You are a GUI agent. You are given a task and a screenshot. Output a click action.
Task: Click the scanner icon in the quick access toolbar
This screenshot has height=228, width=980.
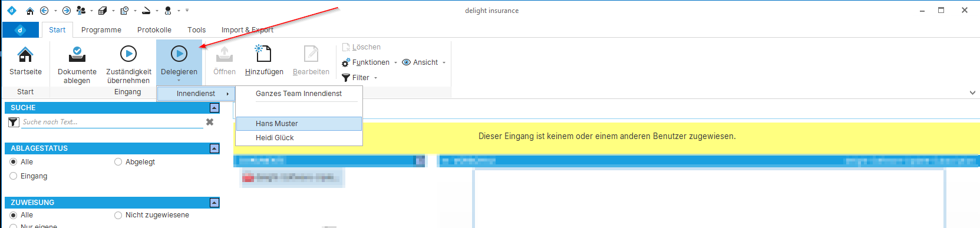point(146,11)
